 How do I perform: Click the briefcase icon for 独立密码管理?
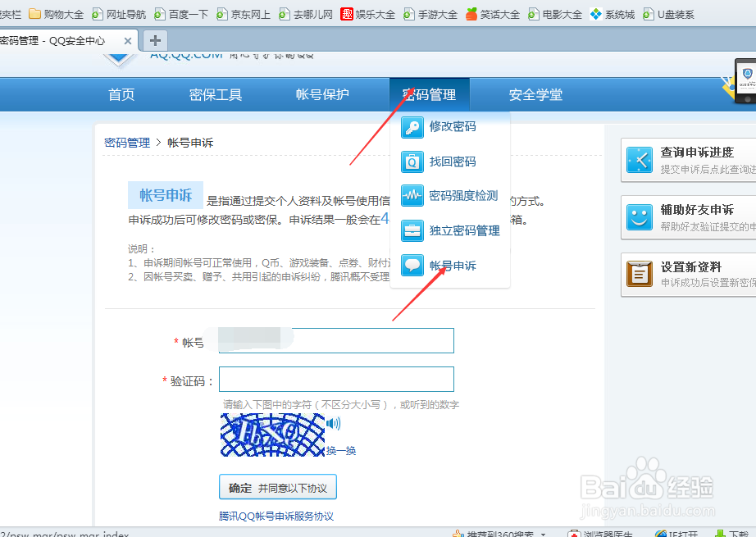coord(412,230)
